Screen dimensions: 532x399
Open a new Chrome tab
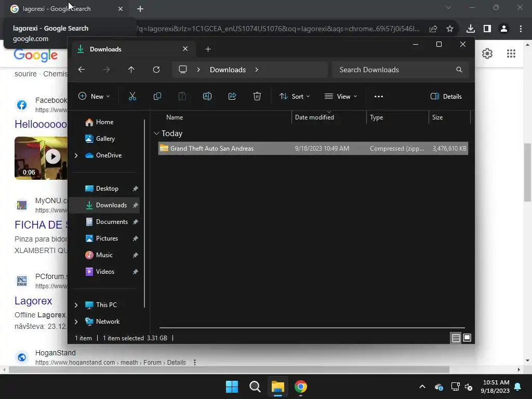pos(140,9)
